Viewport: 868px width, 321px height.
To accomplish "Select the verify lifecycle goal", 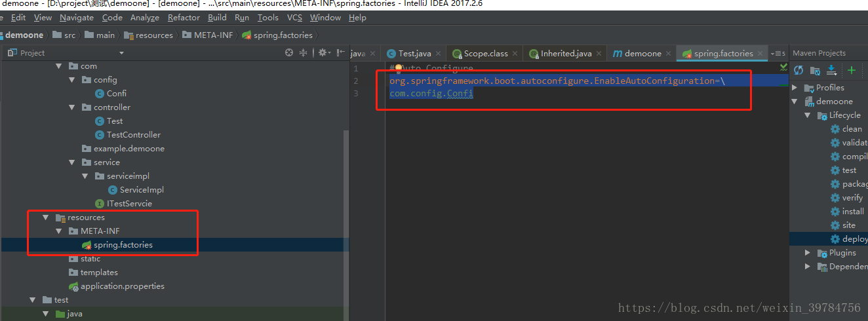I will point(852,198).
